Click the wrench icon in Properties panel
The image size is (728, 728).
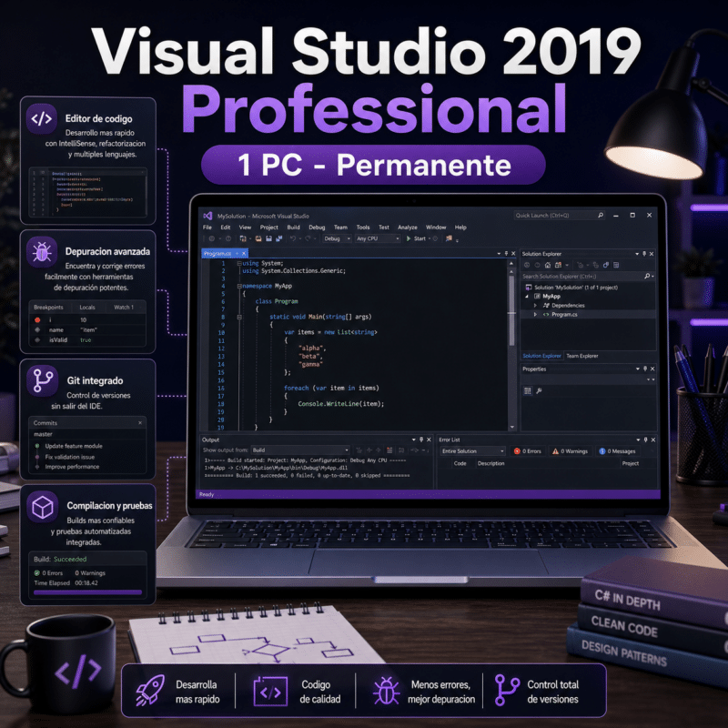coord(539,391)
